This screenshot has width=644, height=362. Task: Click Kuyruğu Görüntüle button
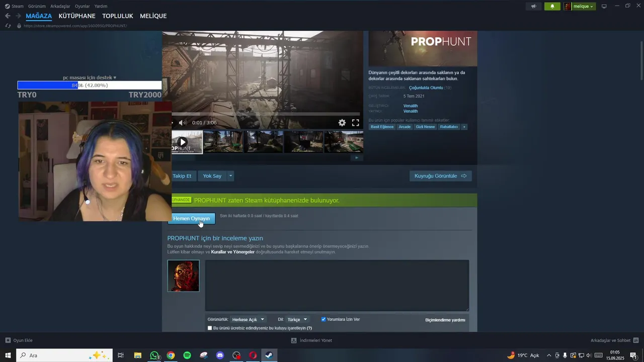[441, 176]
